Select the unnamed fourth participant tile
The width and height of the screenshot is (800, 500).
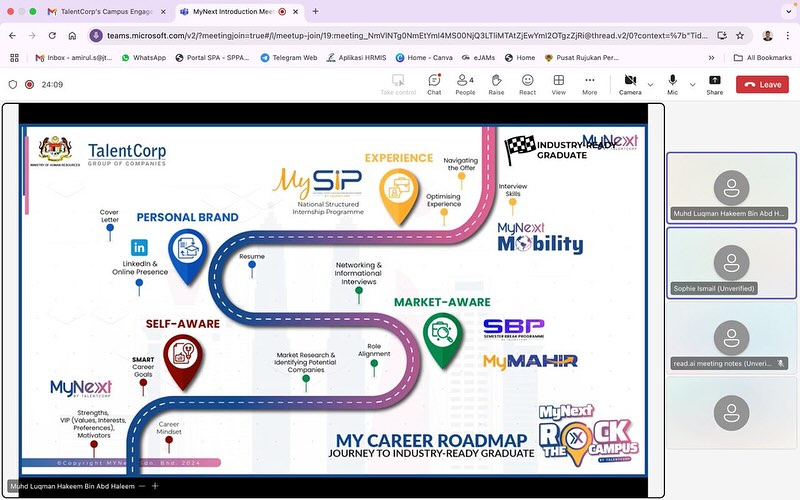coord(731,413)
